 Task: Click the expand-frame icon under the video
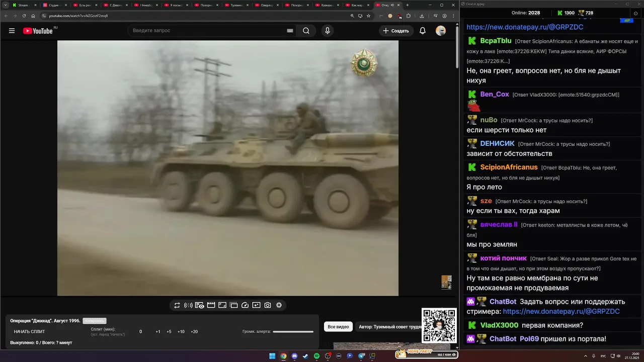[222, 305]
